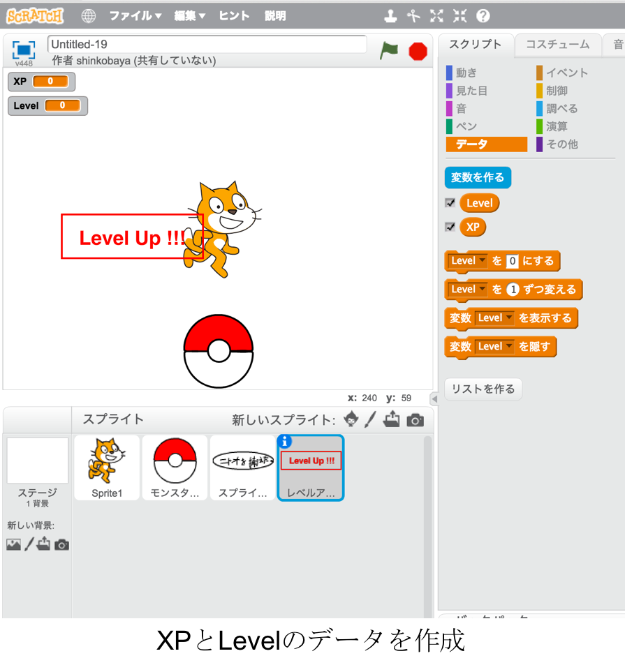Paint a new sprite with brush icon
This screenshot has width=625, height=672.
point(370,419)
